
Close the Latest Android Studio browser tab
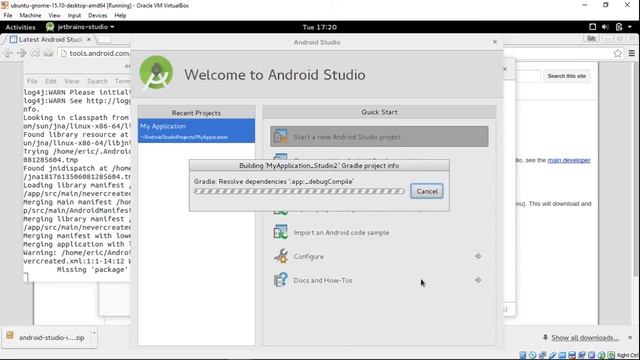coord(89,40)
